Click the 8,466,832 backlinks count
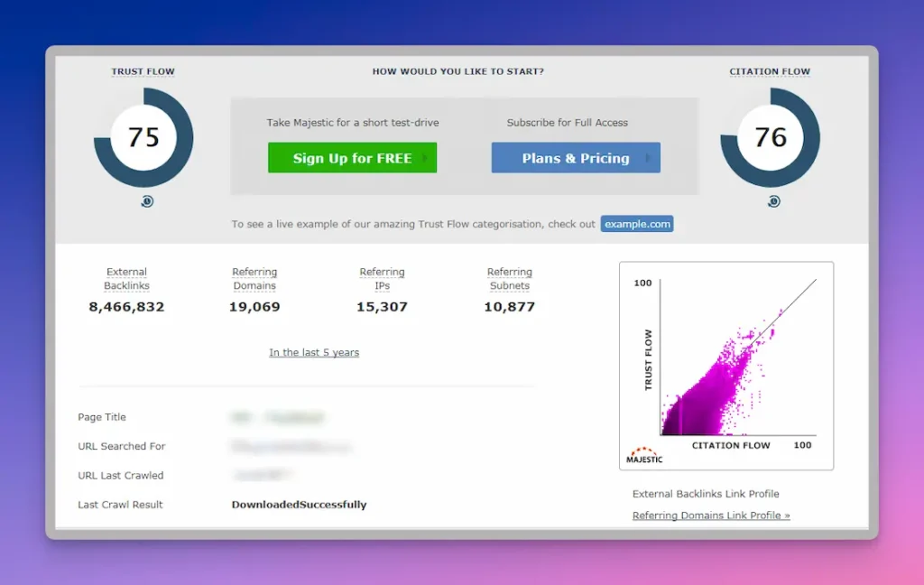This screenshot has height=585, width=924. pyautogui.click(x=126, y=307)
